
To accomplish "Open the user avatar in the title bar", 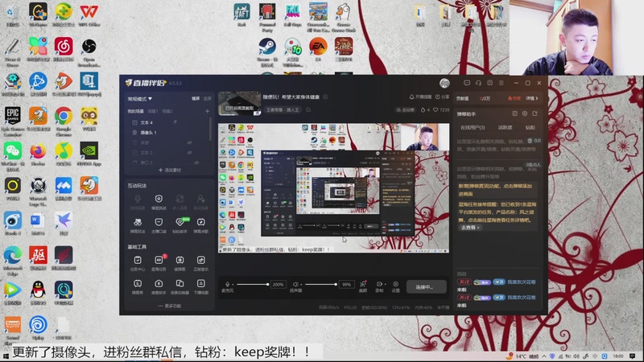I will click(x=444, y=83).
